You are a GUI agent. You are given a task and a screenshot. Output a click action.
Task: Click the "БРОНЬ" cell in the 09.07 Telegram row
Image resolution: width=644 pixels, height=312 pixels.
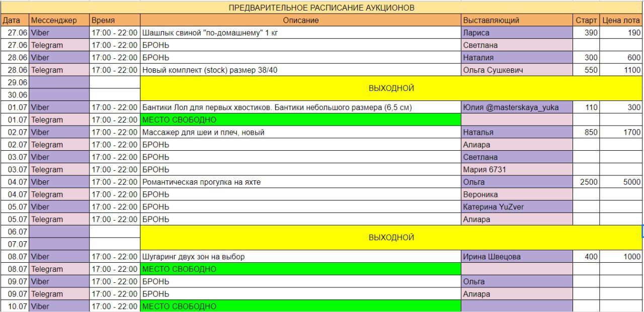point(301,294)
